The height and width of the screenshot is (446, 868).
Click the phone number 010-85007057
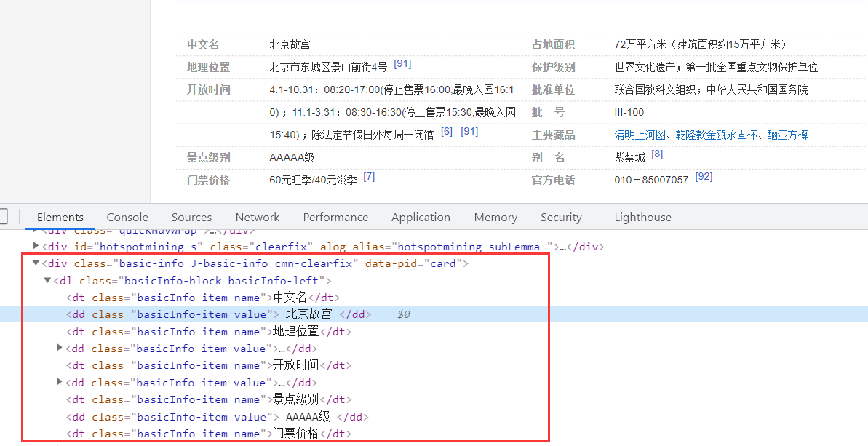pyautogui.click(x=652, y=180)
